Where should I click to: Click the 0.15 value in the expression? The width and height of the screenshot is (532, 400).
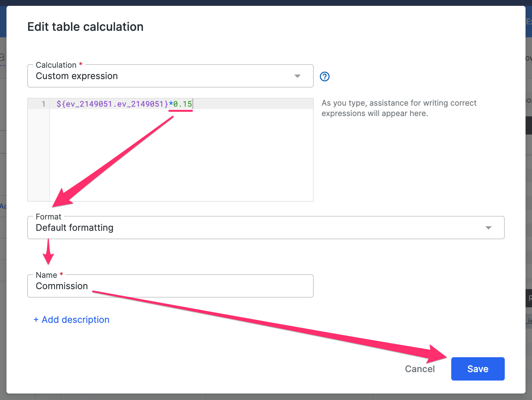click(x=181, y=104)
